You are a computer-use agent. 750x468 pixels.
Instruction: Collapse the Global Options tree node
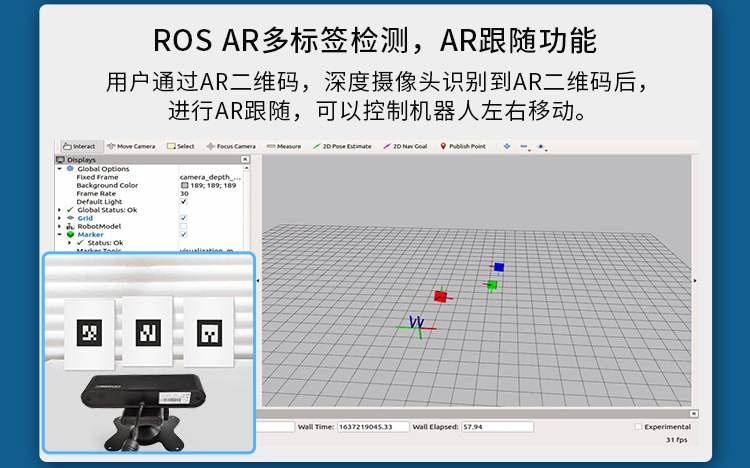[x=60, y=169]
